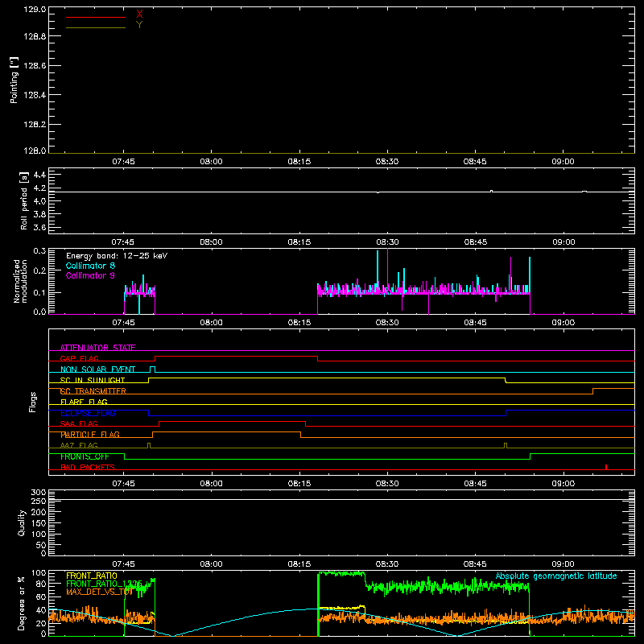
Task: Select the red X legend label
Action: click(x=139, y=14)
